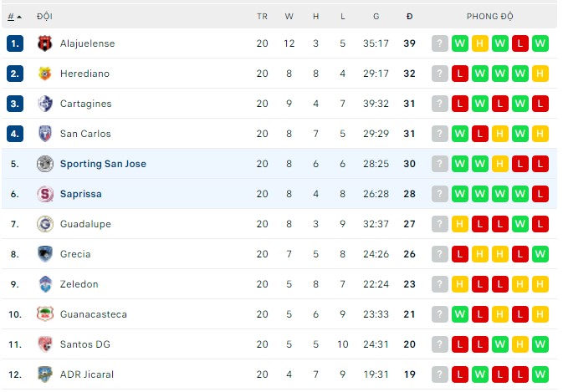Click Alajuelense's grey question-mark upcoming match
Image resolution: width=563 pixels, height=392 pixels.
(x=439, y=43)
